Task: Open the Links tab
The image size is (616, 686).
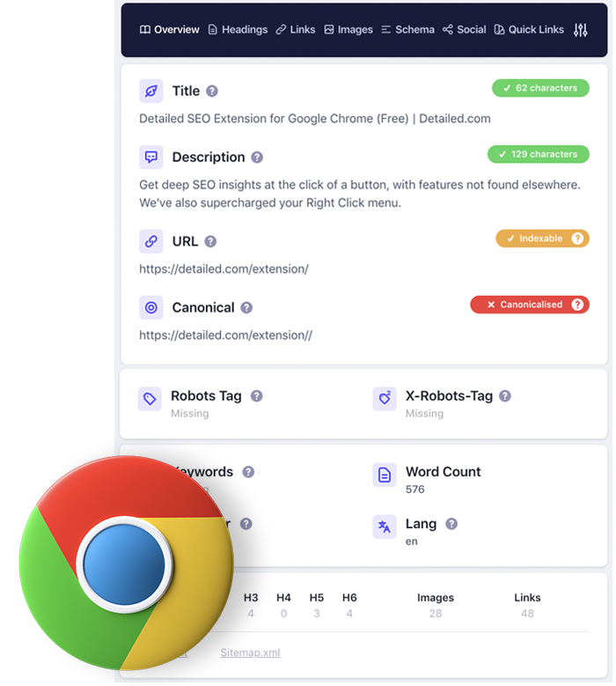Action: click(x=296, y=30)
